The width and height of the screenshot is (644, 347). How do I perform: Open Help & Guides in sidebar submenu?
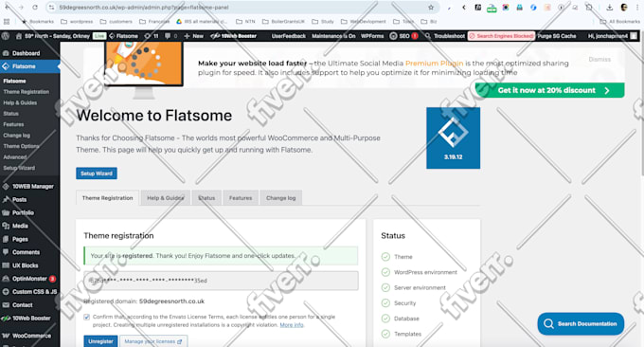coord(20,102)
